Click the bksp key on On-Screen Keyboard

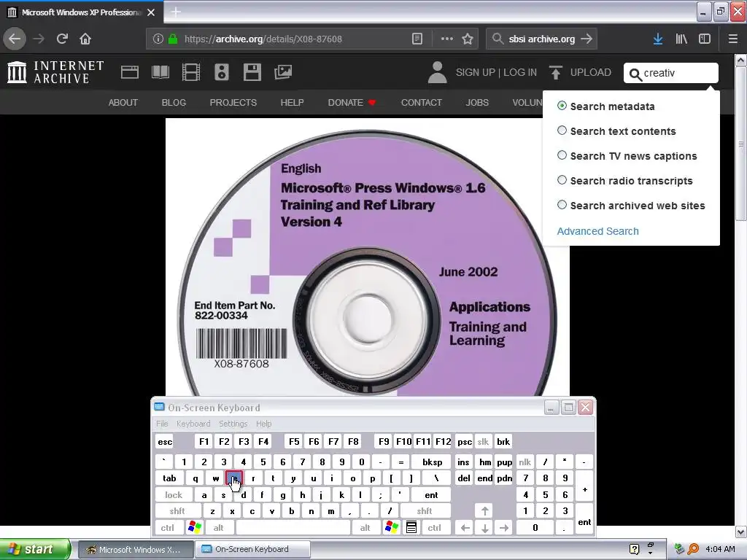pyautogui.click(x=432, y=462)
